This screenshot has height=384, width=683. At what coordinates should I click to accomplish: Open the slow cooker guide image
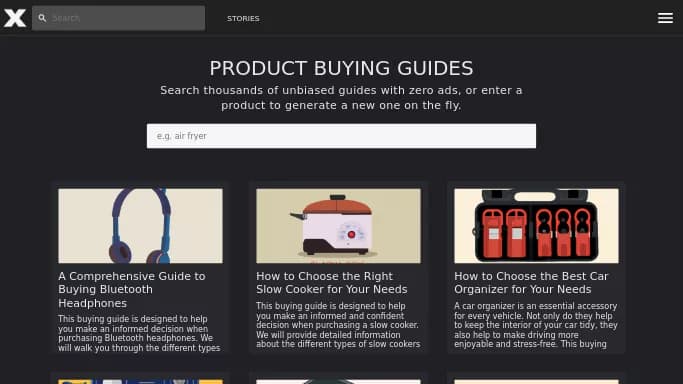tap(338, 226)
